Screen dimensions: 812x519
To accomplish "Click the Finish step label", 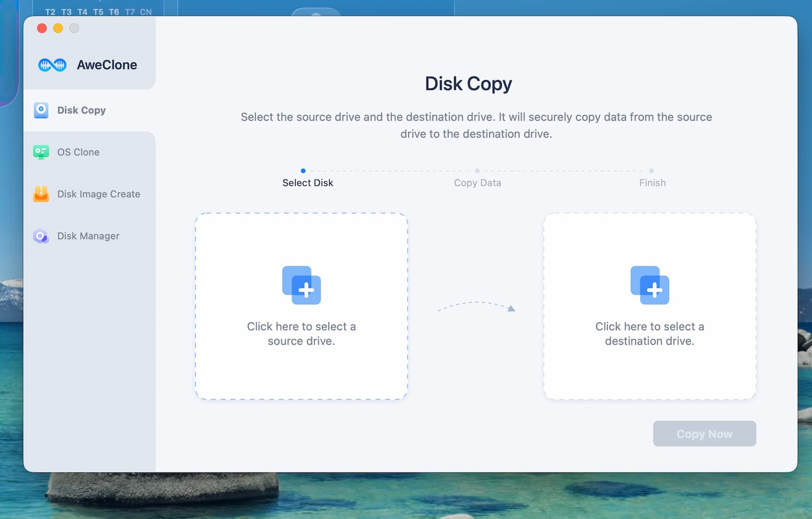I will [x=652, y=183].
